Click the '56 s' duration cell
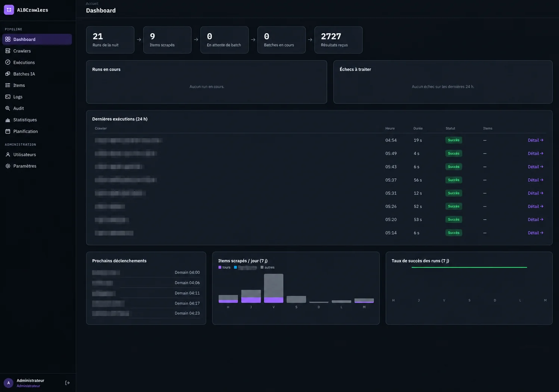Screen dimensions: 559x392 coord(418,180)
